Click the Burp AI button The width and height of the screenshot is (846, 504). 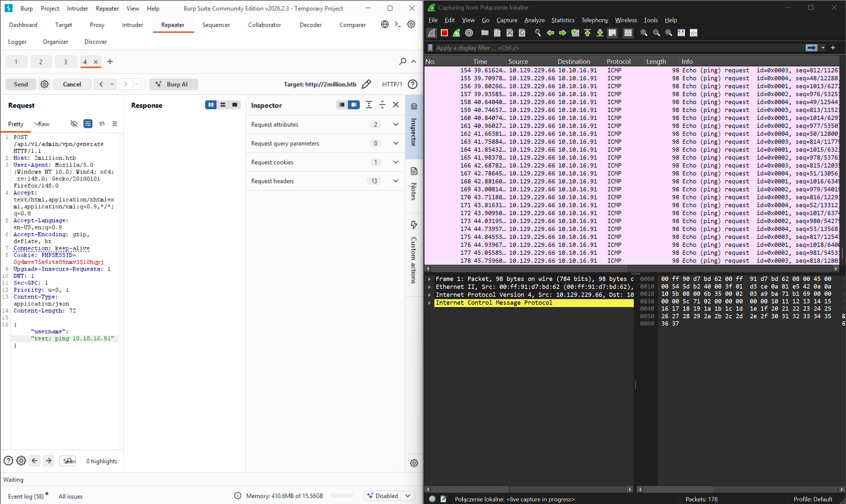pos(174,84)
